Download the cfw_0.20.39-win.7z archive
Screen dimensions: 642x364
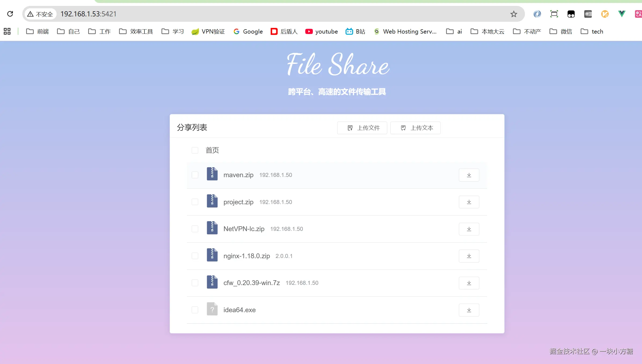pyautogui.click(x=469, y=283)
